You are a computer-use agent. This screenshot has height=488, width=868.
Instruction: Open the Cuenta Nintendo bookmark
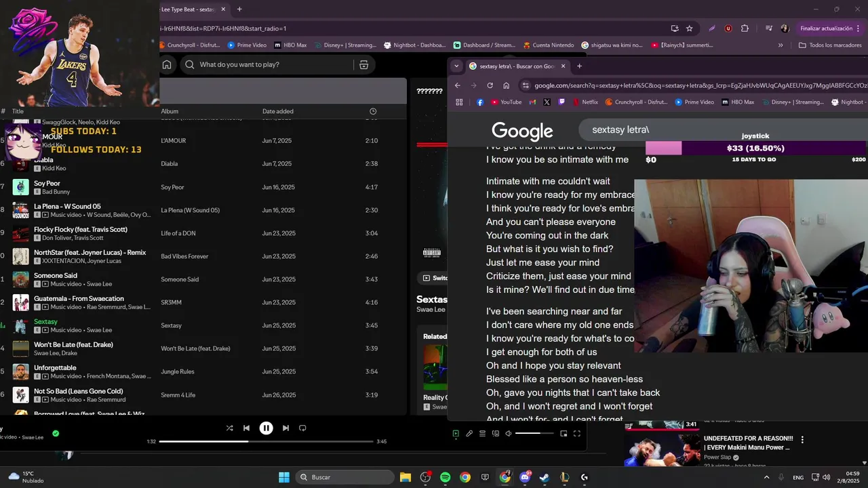coord(549,45)
